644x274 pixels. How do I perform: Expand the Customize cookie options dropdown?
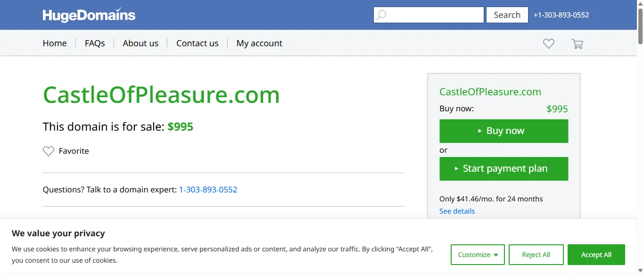pos(478,255)
